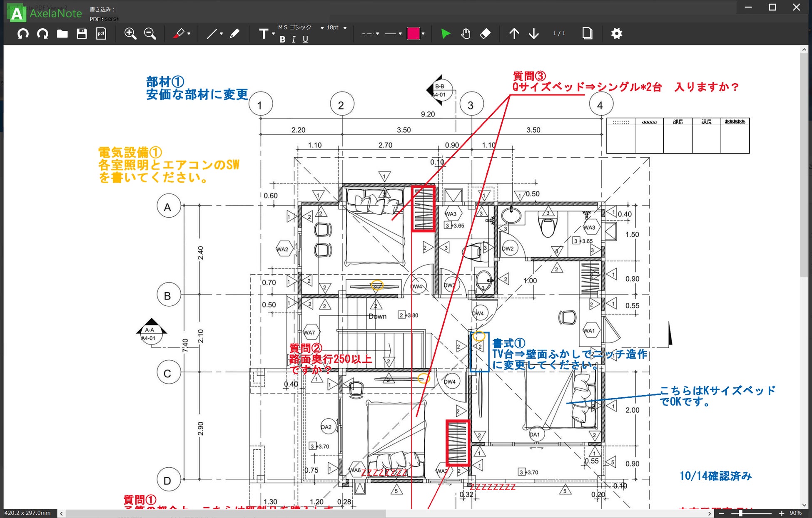Go to next page with down arrow

[533, 34]
